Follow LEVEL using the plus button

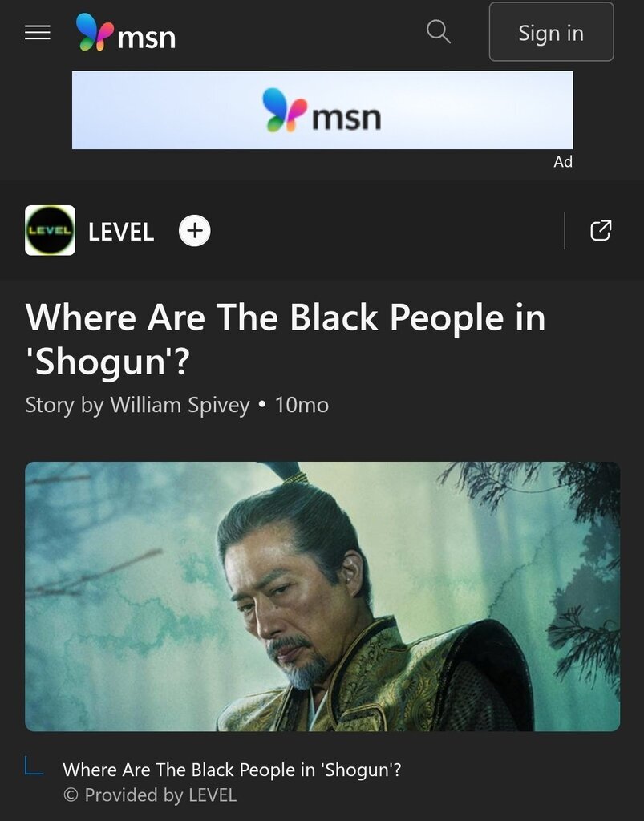click(195, 230)
